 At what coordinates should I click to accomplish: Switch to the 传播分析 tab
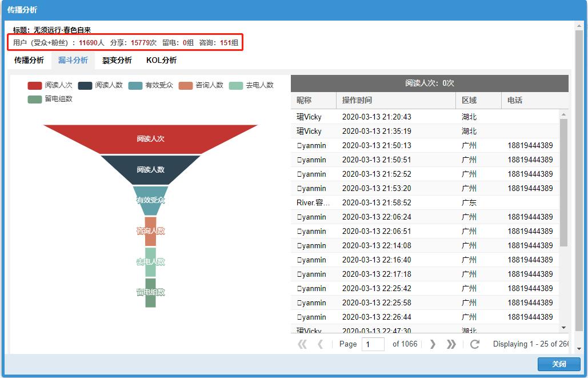click(x=29, y=59)
